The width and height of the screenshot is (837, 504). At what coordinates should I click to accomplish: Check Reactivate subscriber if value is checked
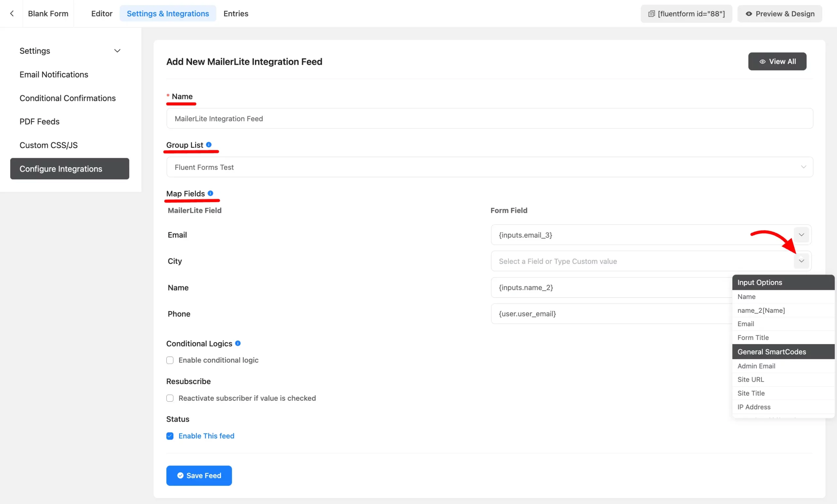pos(170,398)
